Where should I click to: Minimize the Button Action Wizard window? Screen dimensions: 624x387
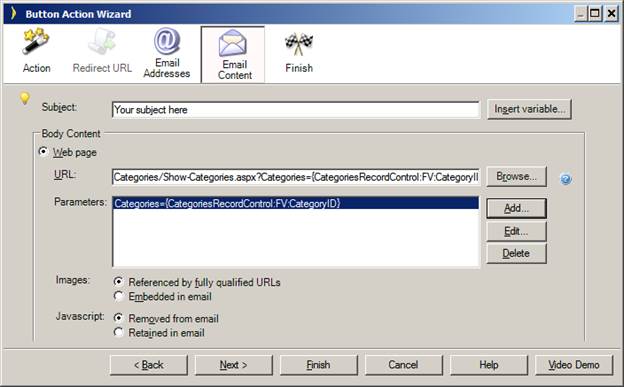[x=581, y=14]
